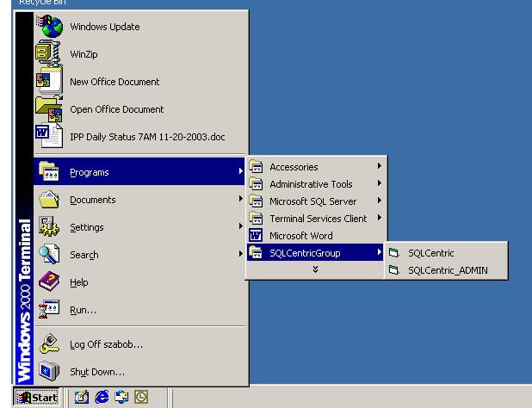Click the Show Desktop quick launch icon

click(x=82, y=397)
